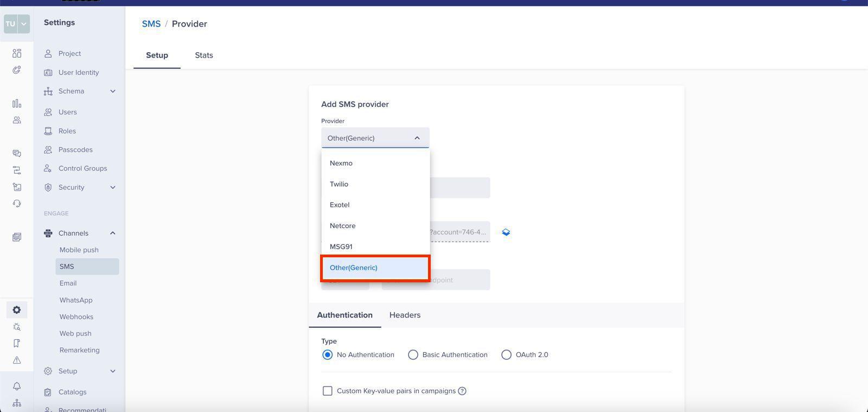Open the TU project switcher
Screen dimensions: 868x412
17,24
